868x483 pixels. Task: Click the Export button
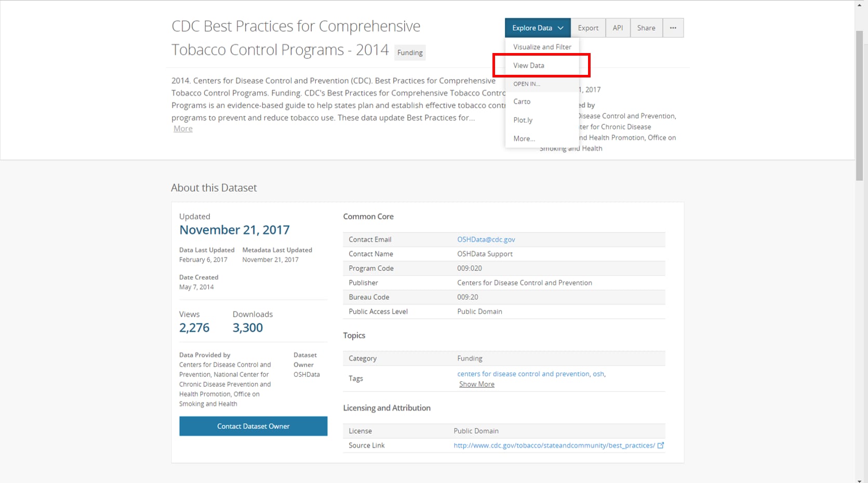click(588, 28)
